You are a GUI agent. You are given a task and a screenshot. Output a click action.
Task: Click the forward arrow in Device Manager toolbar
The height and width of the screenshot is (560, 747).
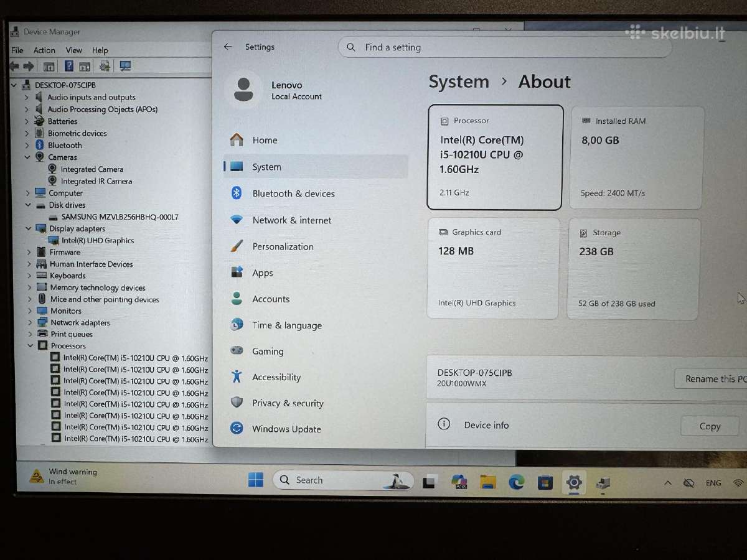tap(28, 66)
